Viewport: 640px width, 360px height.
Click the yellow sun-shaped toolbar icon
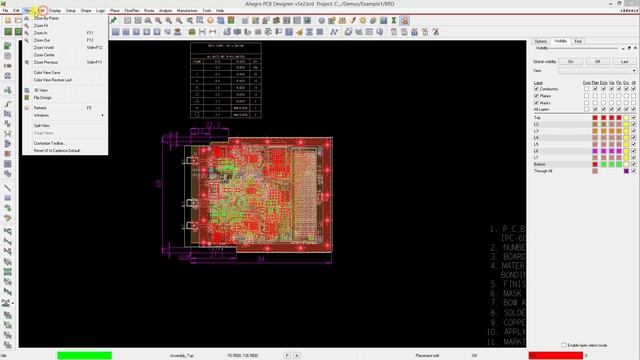tap(362, 20)
